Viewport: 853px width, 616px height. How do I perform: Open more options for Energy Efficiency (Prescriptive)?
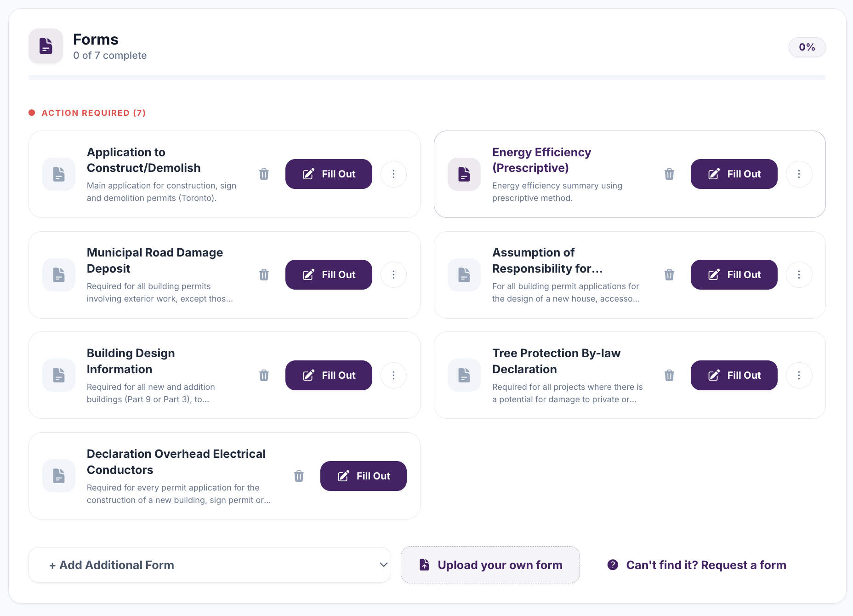(799, 174)
